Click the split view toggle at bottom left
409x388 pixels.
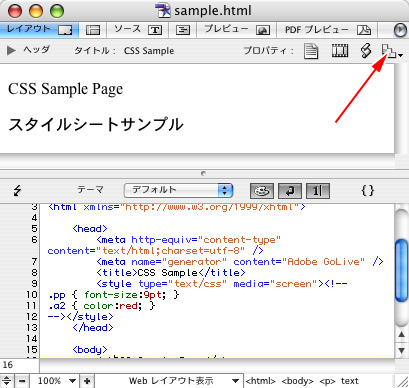coord(7,381)
